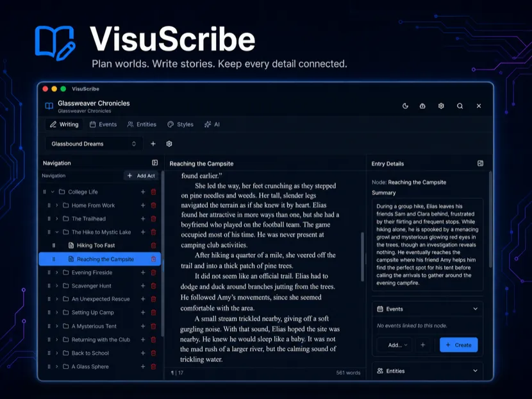
Task: Delete Home From Work chapter
Action: point(153,205)
